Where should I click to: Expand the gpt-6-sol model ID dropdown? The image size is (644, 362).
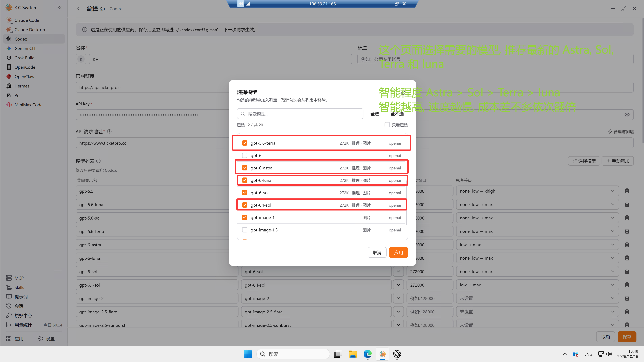point(398,271)
